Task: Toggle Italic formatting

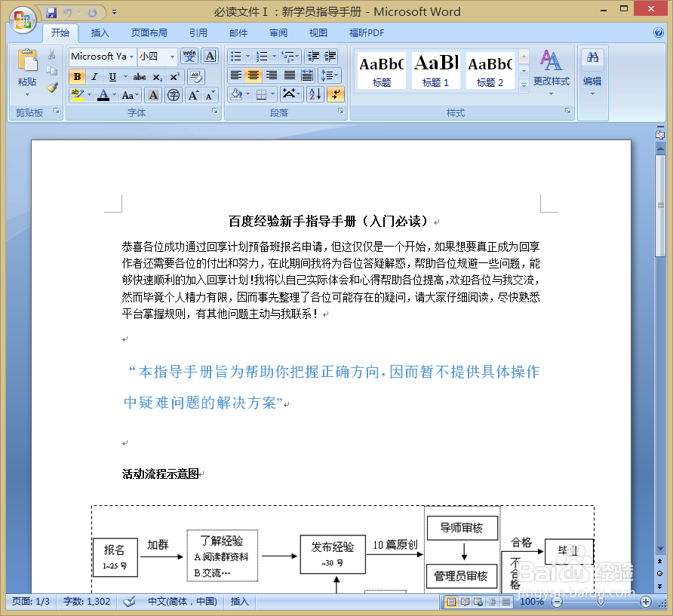Action: [x=94, y=77]
